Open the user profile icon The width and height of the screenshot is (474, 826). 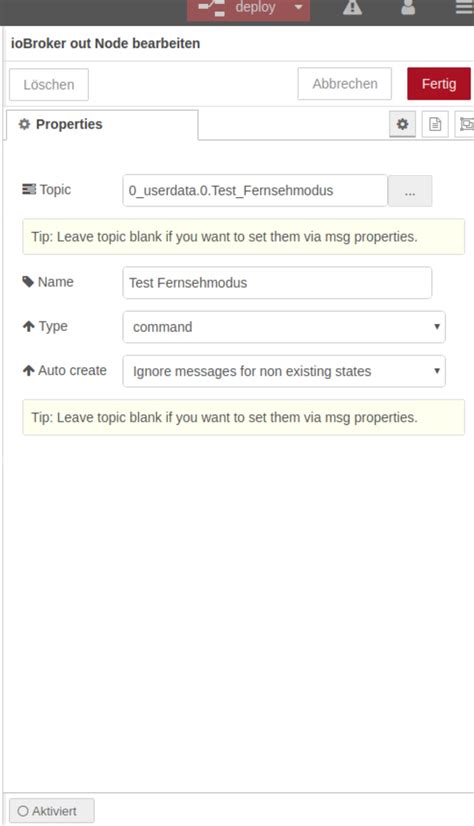(408, 7)
